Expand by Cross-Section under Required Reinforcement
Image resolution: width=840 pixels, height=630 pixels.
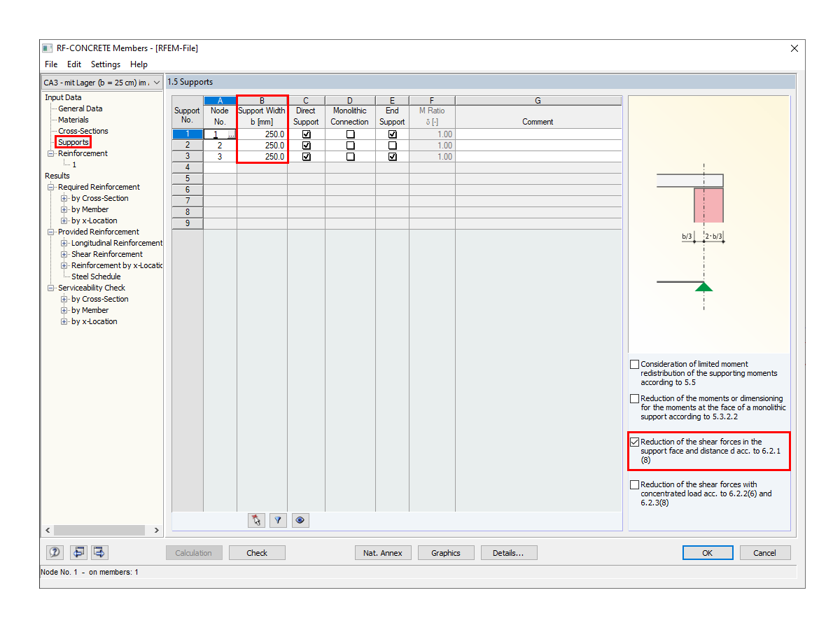(x=63, y=198)
